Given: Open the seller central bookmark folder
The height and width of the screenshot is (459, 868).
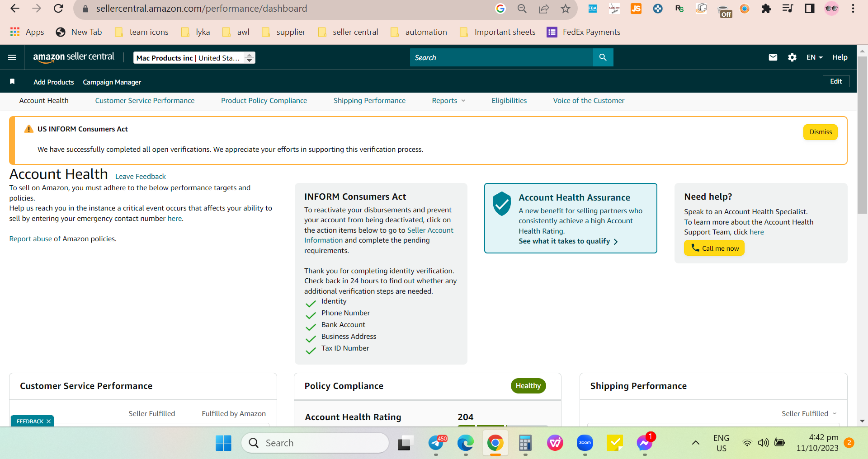Looking at the screenshot, I should pos(348,32).
